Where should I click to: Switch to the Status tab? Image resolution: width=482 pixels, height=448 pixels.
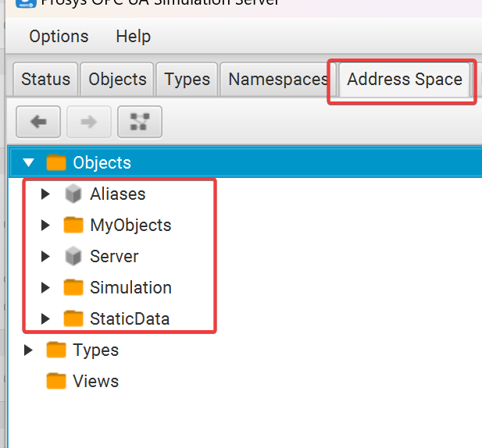click(x=45, y=79)
